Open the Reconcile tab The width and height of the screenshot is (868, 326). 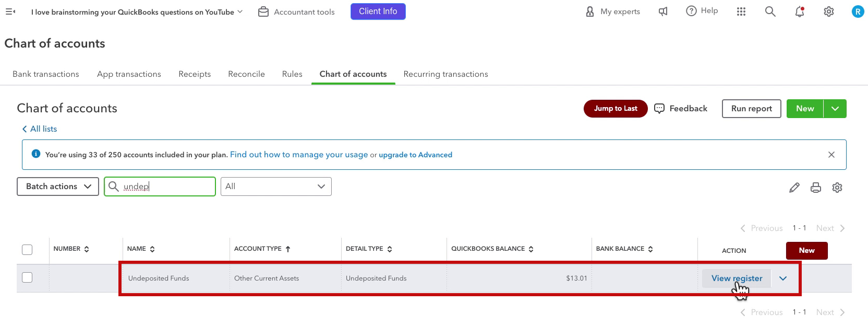click(x=246, y=74)
